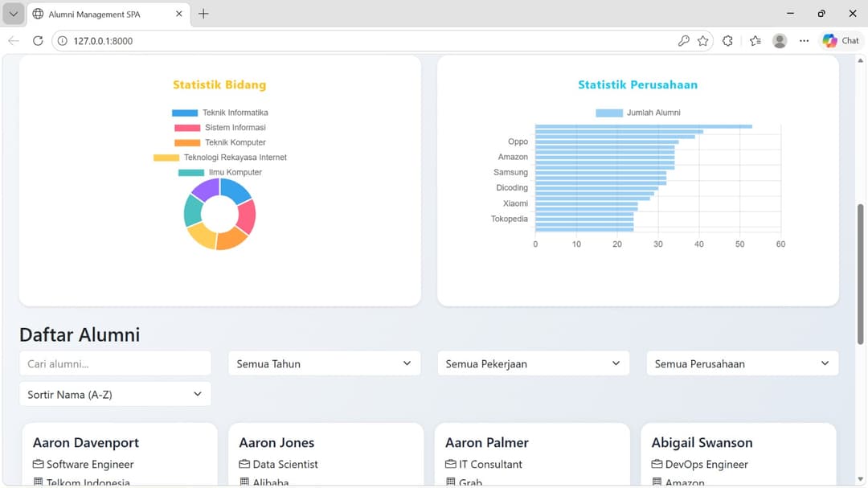Click the Xiaomi label in bar chart
The image size is (868, 488).
(515, 203)
